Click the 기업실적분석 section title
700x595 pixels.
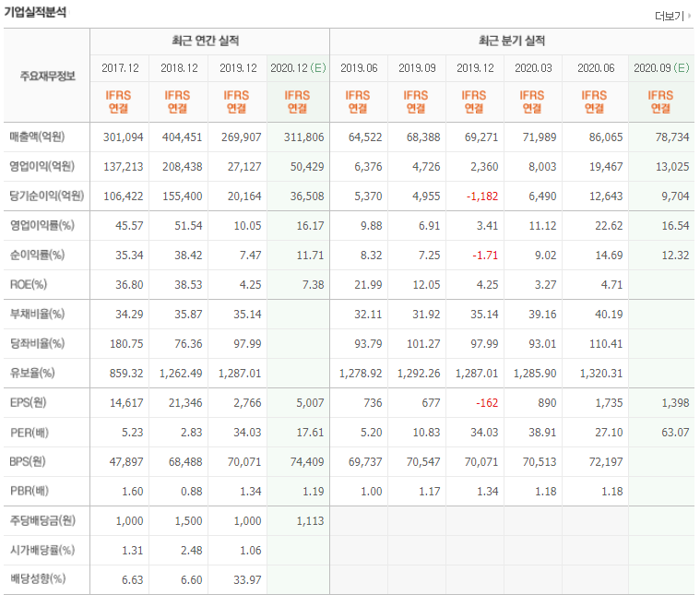35,12
